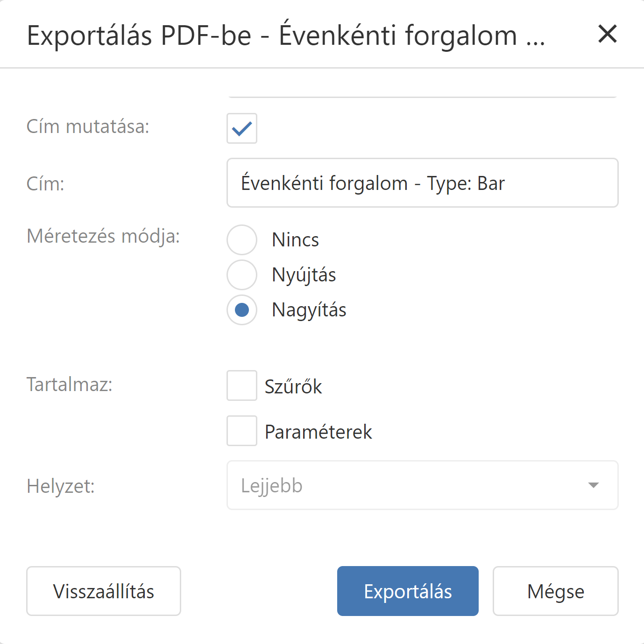Click the Helyzet dropdown arrow
The width and height of the screenshot is (644, 644).
[x=593, y=485]
